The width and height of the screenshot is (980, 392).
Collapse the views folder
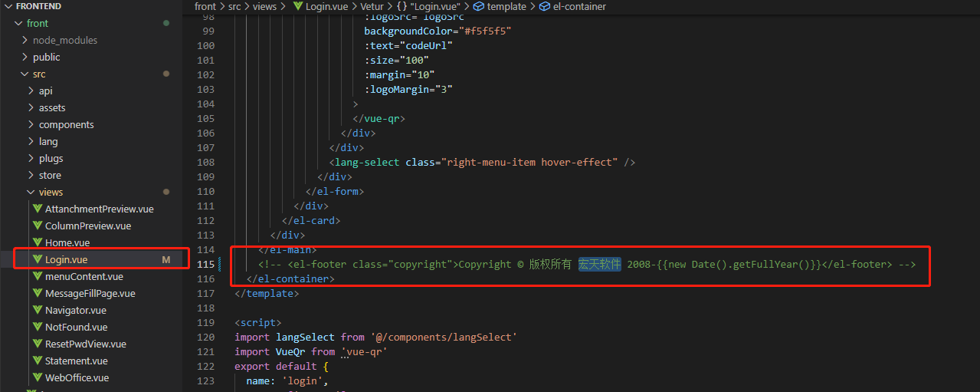31,192
